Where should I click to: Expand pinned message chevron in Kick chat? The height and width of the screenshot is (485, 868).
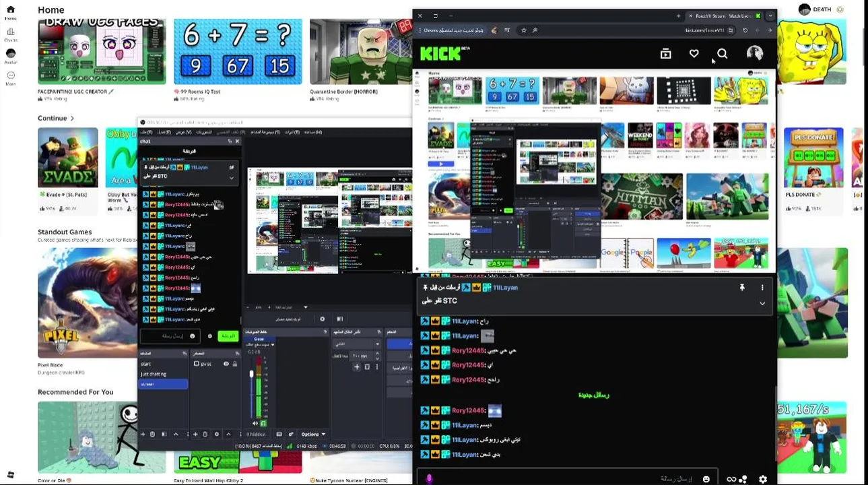click(762, 304)
